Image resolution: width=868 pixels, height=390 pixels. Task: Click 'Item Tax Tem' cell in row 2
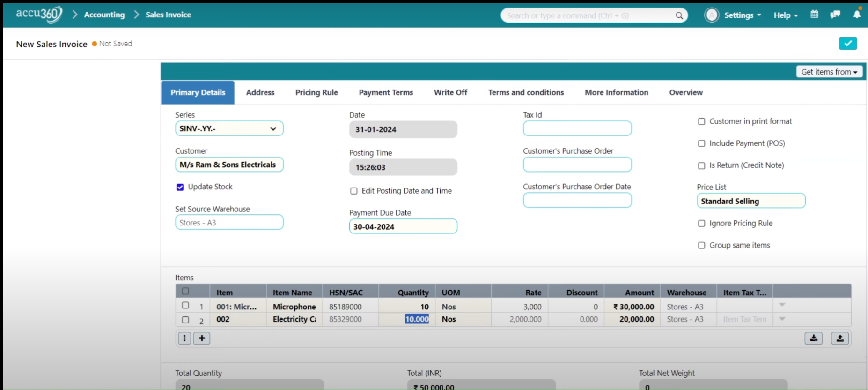(x=744, y=319)
